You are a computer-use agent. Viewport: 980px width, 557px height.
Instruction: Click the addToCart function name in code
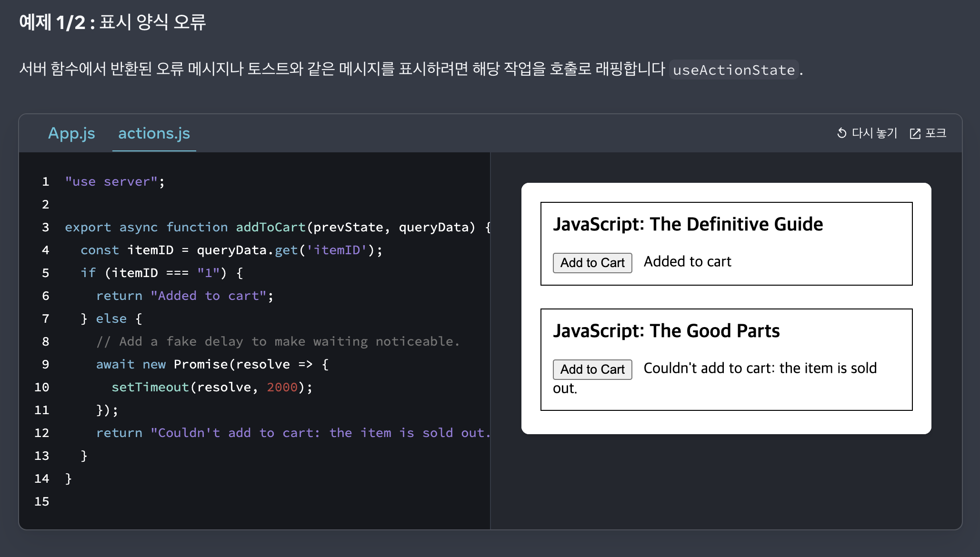tap(270, 227)
